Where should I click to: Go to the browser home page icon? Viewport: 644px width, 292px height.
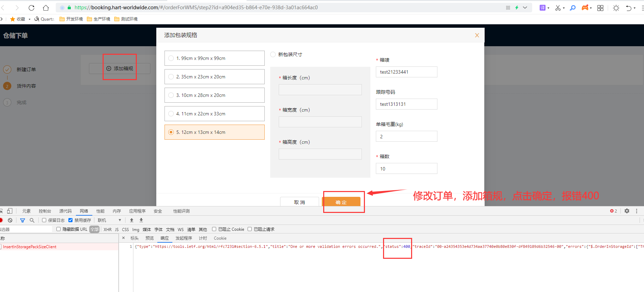[46, 8]
